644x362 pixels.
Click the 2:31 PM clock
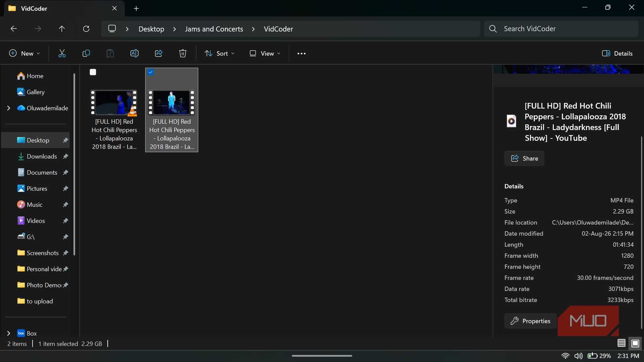(x=628, y=356)
